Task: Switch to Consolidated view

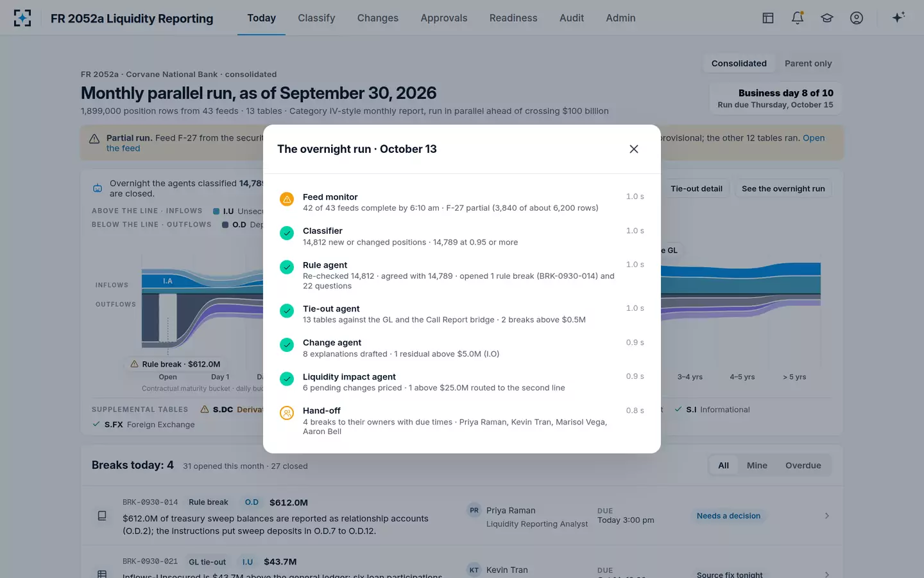Action: pos(739,63)
